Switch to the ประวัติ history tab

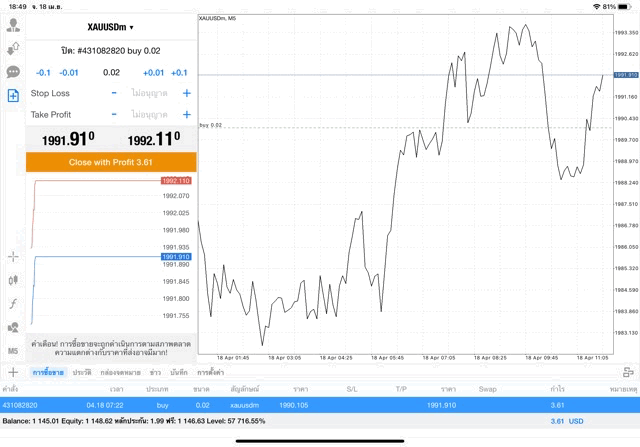tap(82, 372)
